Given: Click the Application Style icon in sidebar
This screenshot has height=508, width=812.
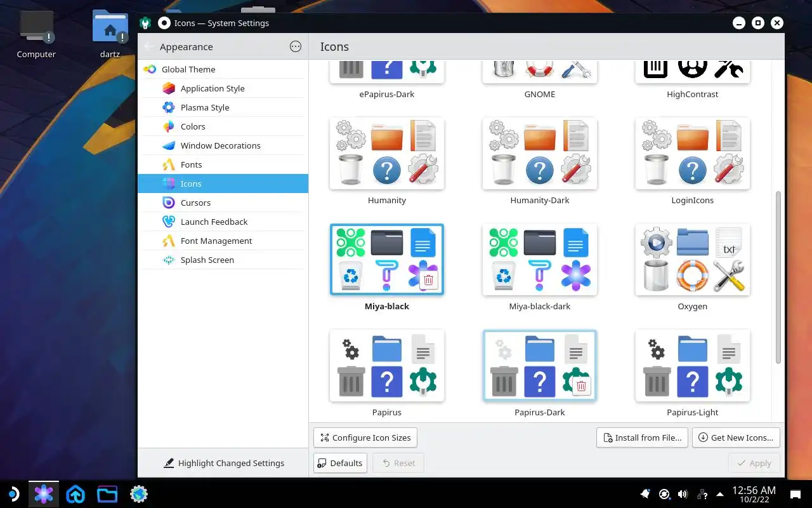Looking at the screenshot, I should pos(168,88).
